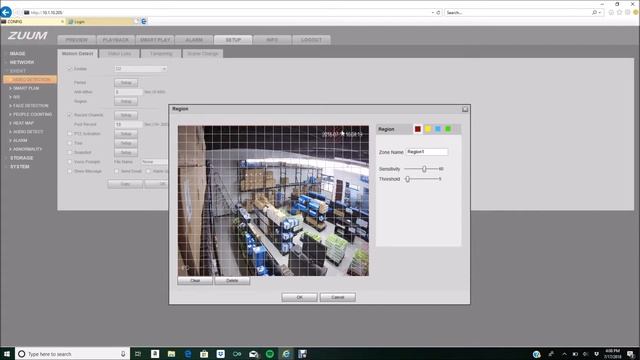Toggle the Snapshot checkbox
Screen dimensions: 640x360
tap(69, 152)
